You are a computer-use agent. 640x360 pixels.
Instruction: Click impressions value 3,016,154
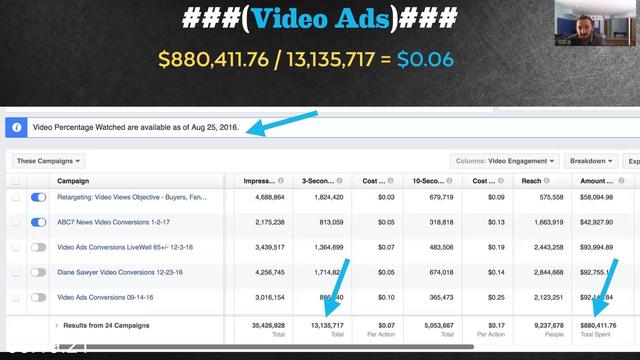point(270,297)
